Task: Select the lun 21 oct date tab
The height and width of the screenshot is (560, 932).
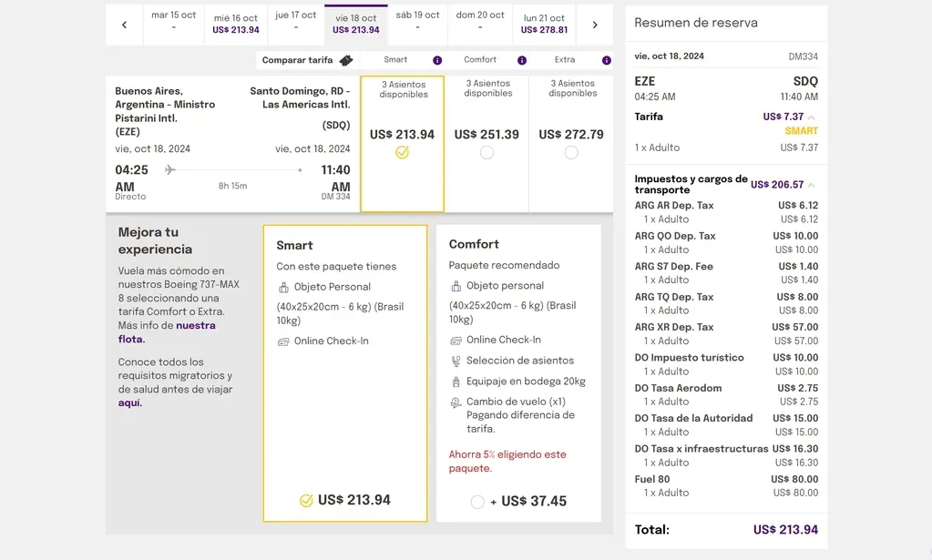Action: point(544,24)
